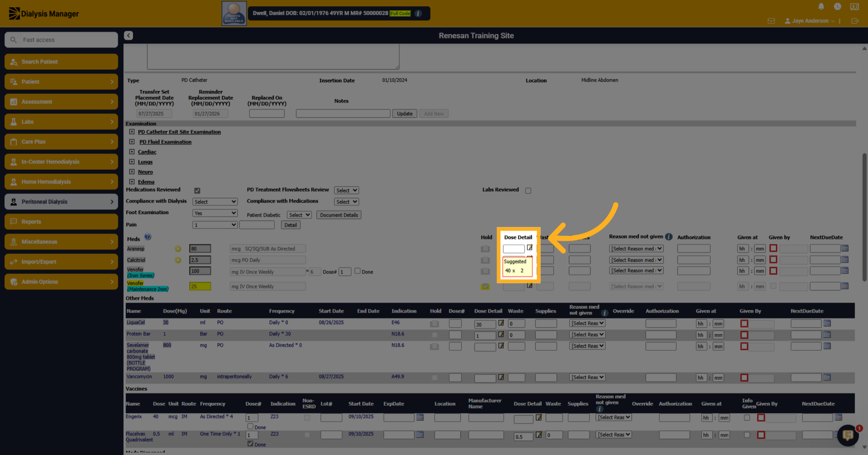Show patient info icon next to Full Code
The image size is (868, 455).
click(x=418, y=13)
